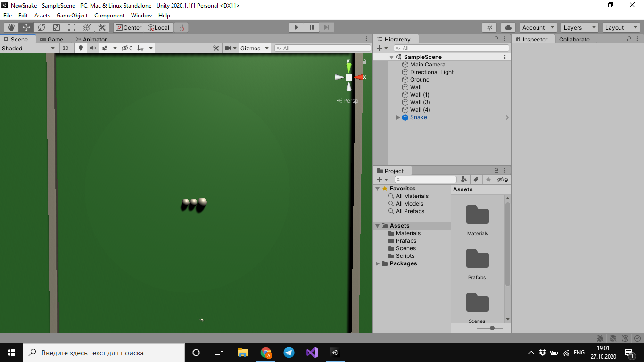Open the GameObject menu

pos(72,15)
